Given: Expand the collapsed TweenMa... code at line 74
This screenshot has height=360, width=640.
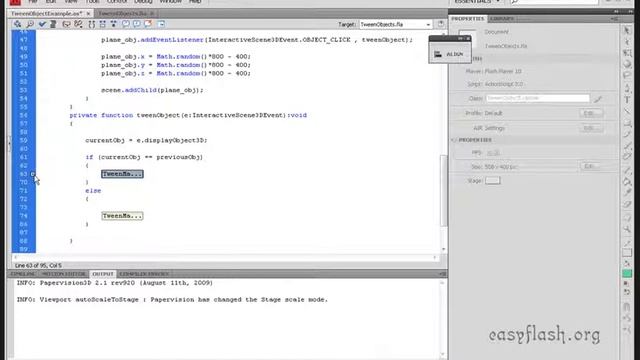Looking at the screenshot, I should [x=122, y=216].
